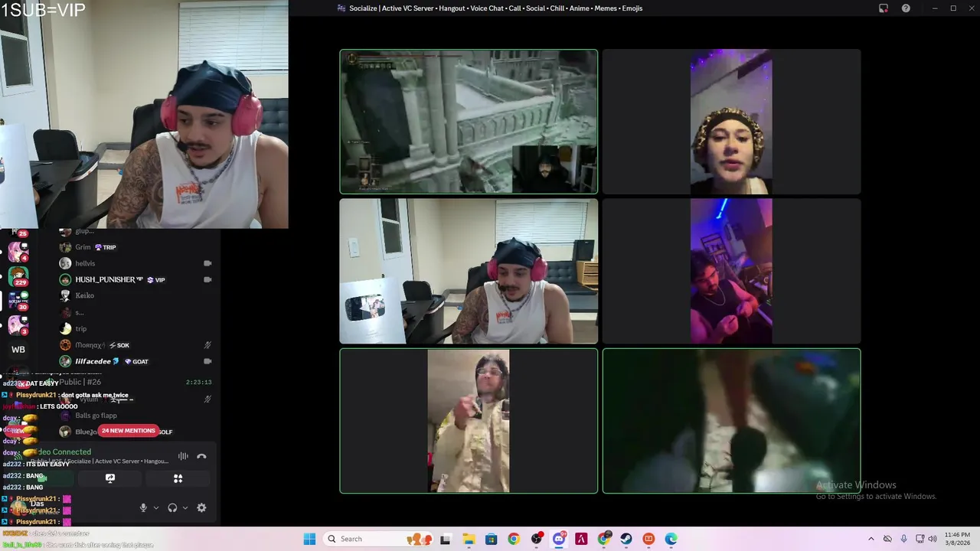
Task: Click the Windows Start button
Action: click(x=309, y=539)
